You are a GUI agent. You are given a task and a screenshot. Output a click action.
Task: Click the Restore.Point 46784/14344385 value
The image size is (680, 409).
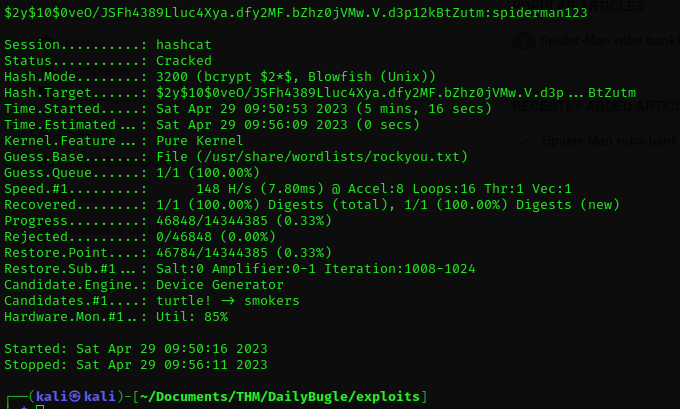tap(222, 253)
